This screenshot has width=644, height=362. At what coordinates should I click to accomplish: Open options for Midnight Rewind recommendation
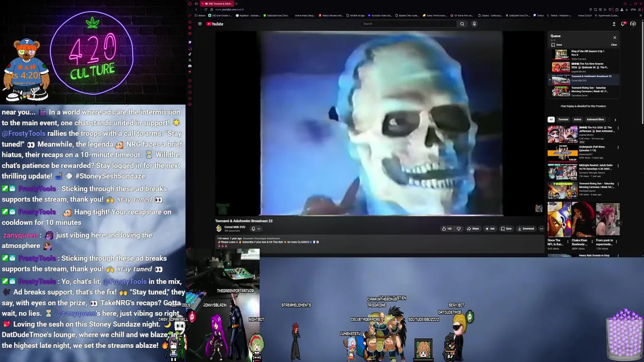[x=618, y=165]
